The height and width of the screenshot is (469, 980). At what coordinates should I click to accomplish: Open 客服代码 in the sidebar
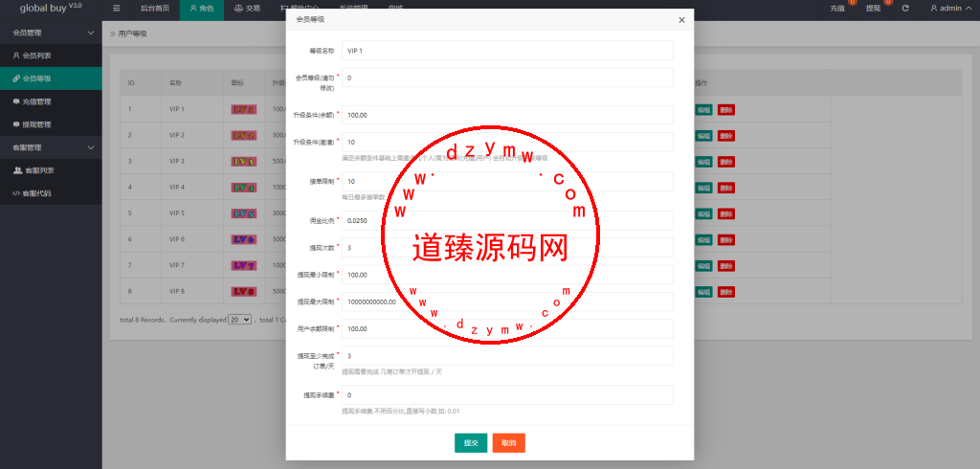tap(51, 193)
